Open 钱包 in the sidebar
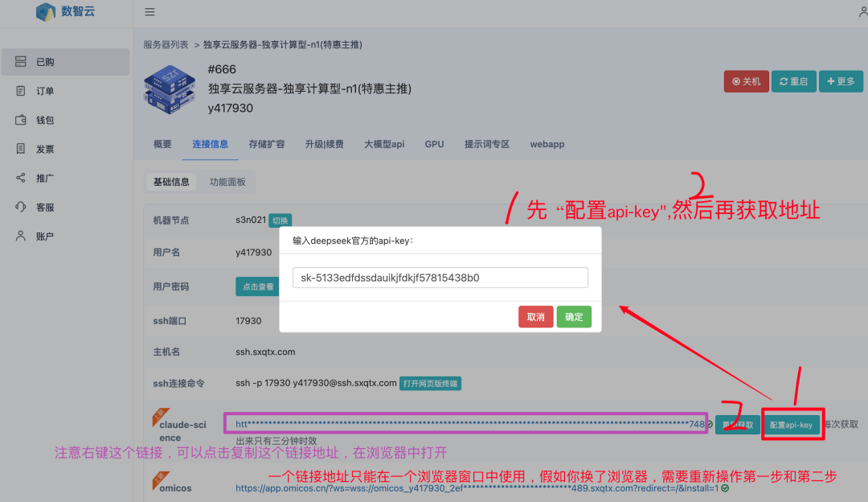Screen dimensions: 868x502 [65, 120]
